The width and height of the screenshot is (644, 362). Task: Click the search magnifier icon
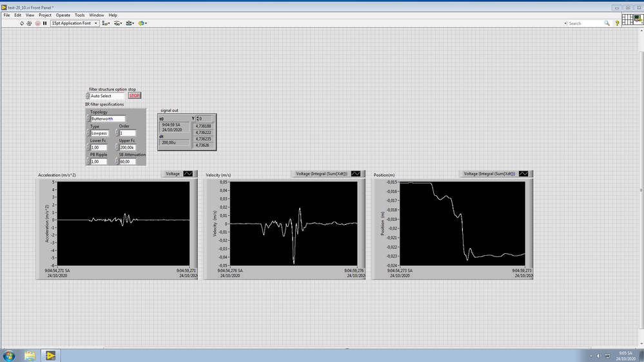(x=607, y=23)
